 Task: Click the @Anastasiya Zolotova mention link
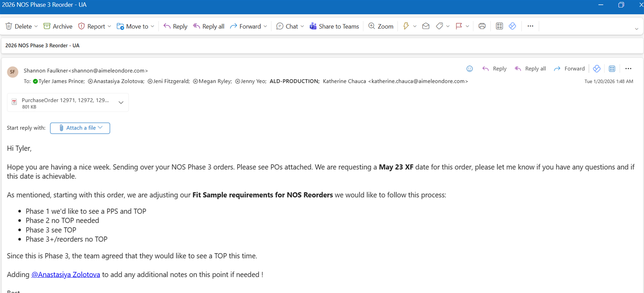[x=66, y=275]
